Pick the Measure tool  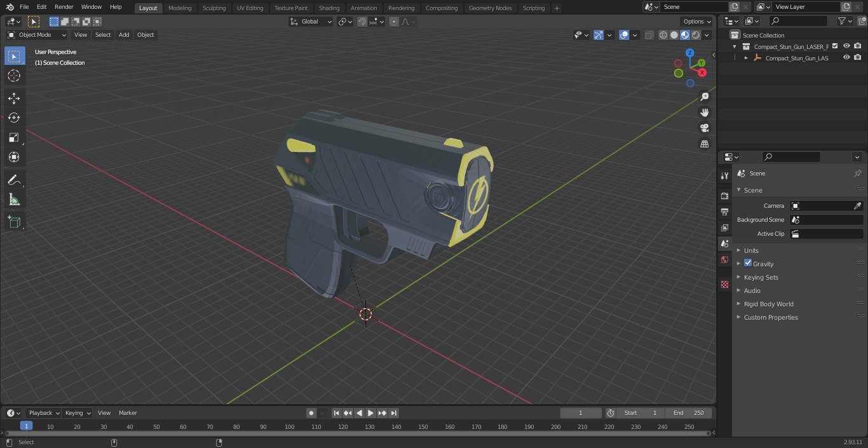[x=14, y=200]
